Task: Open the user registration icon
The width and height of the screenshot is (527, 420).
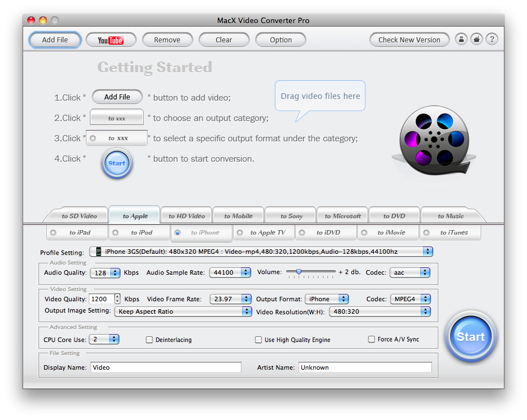Action: point(461,40)
